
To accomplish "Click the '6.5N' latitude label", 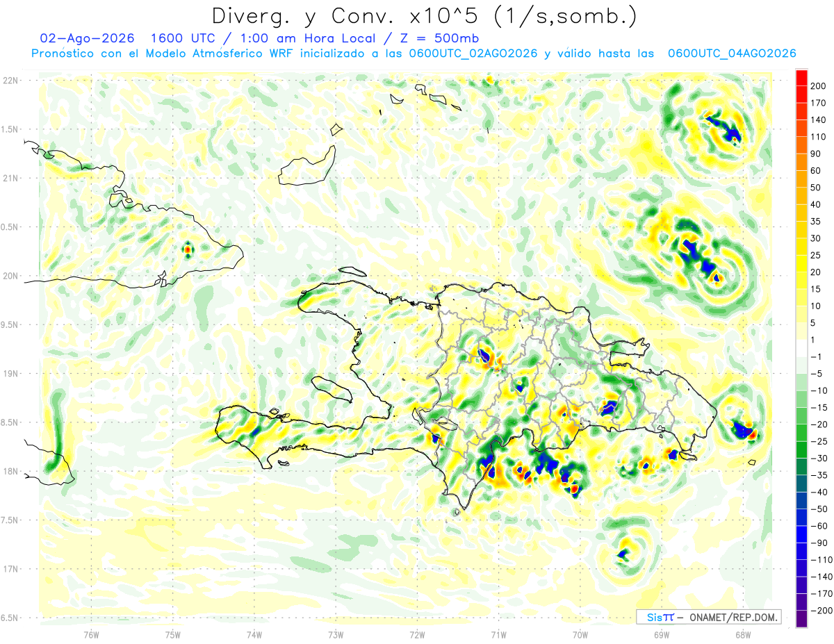I will [x=9, y=618].
